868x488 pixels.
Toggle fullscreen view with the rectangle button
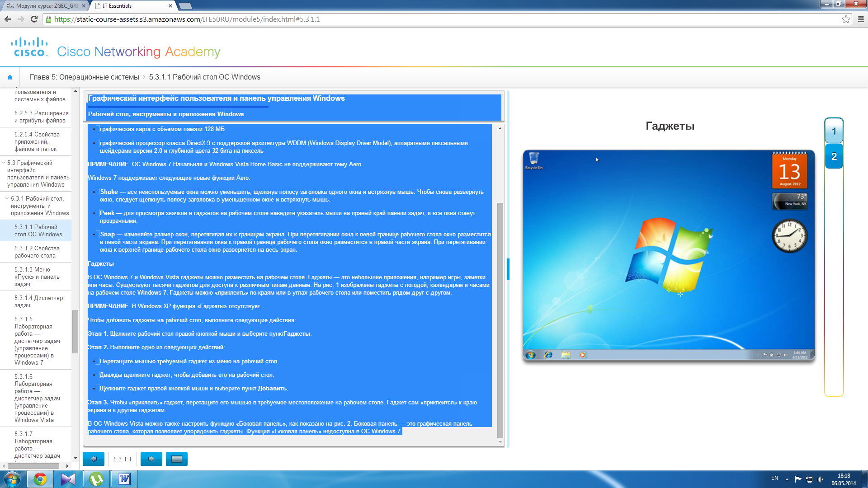(x=177, y=459)
